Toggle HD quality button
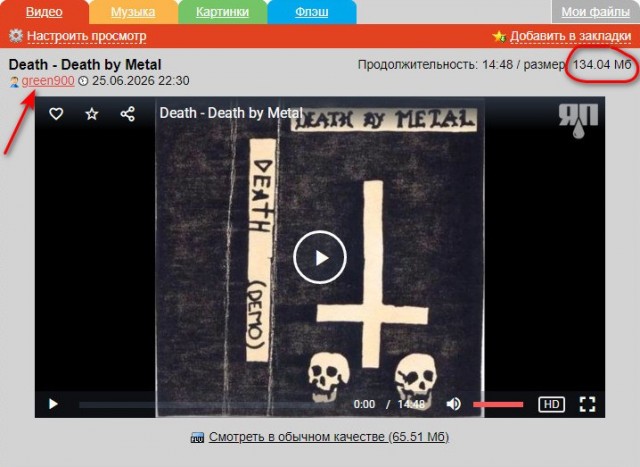Screen dimensions: 640x467 click(551, 404)
